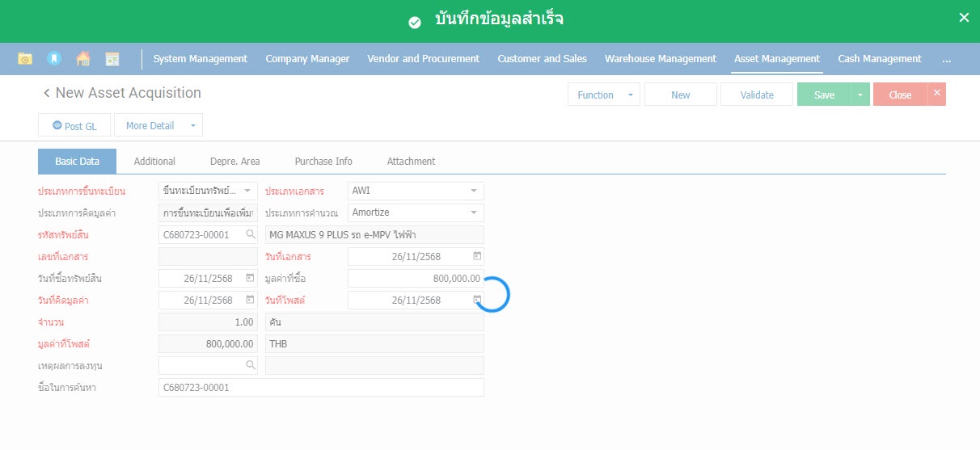Open calendar picker for document date
The image size is (980, 450).
tap(477, 256)
